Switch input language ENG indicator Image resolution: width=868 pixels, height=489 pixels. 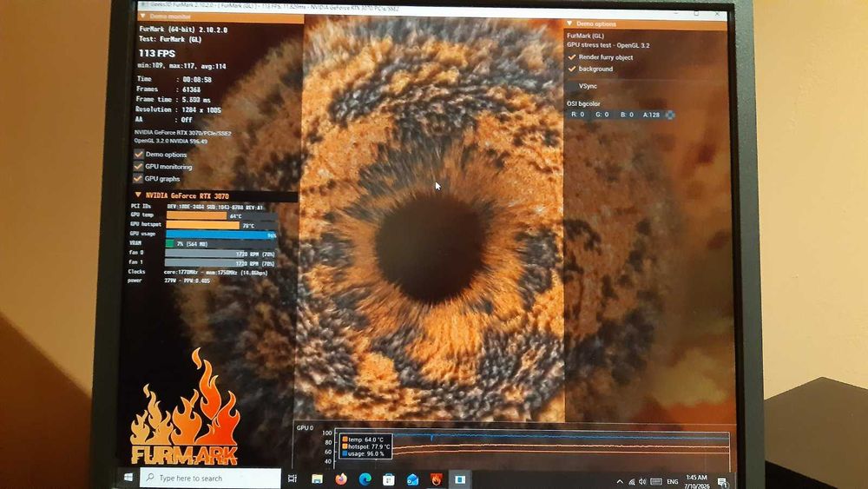click(672, 482)
